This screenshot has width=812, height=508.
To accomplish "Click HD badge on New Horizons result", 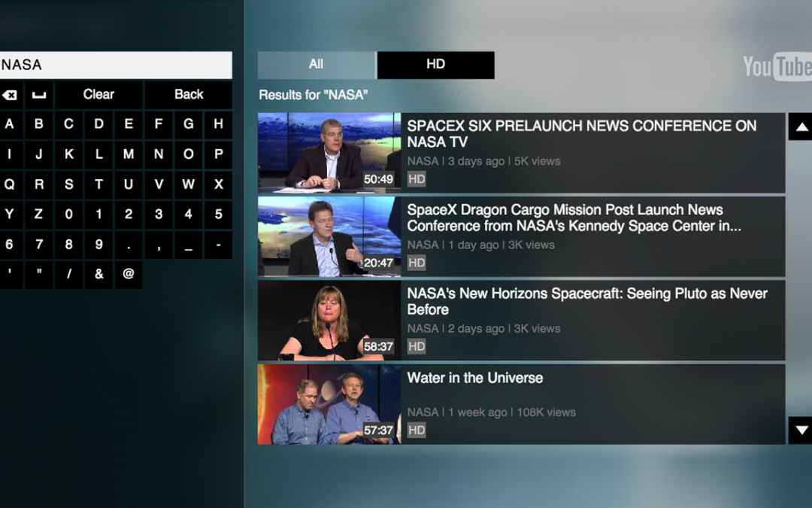I will coord(417,347).
